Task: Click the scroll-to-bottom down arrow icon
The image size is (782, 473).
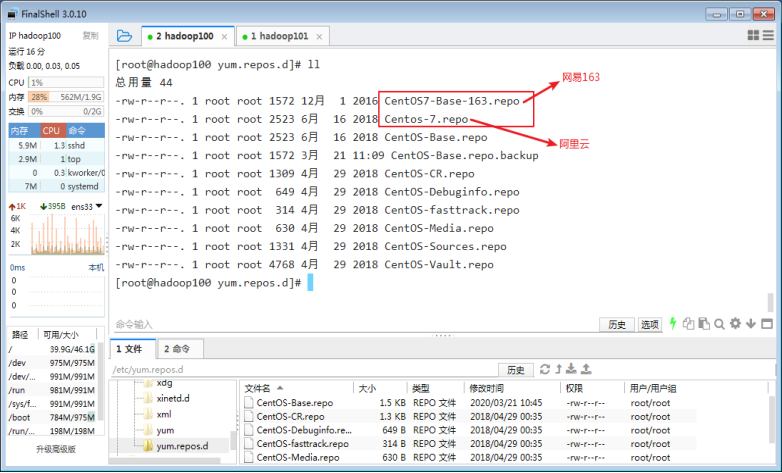Action: click(x=751, y=324)
